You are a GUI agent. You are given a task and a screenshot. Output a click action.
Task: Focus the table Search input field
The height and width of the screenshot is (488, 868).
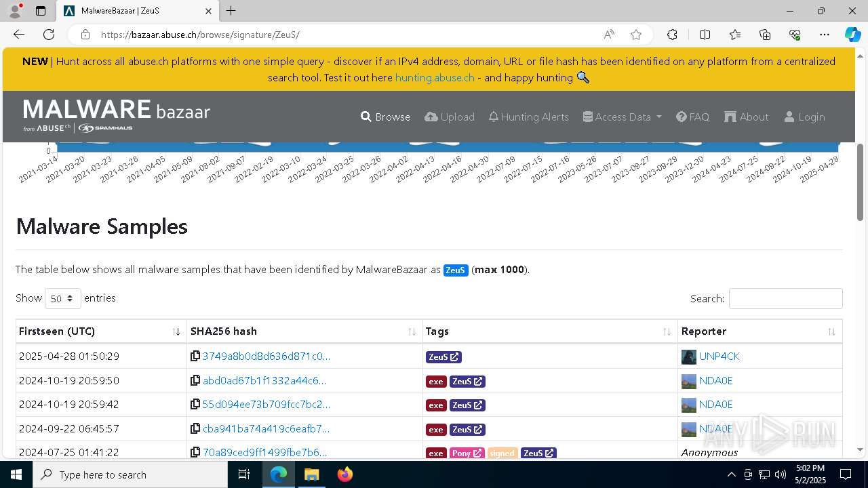click(785, 298)
